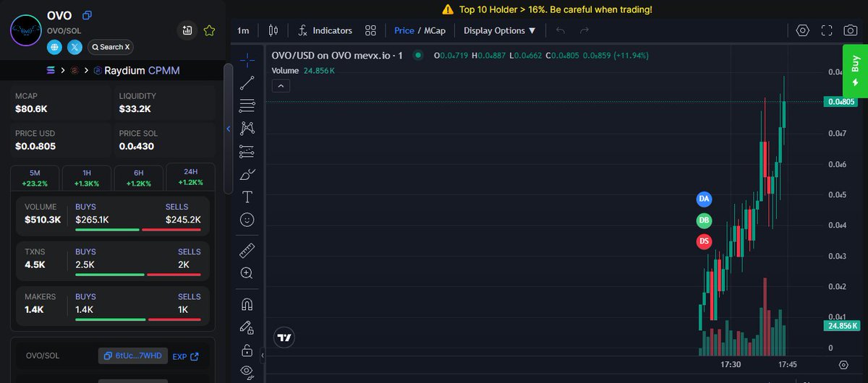This screenshot has height=383, width=868.
Task: Select the text annotation tool
Action: click(247, 197)
